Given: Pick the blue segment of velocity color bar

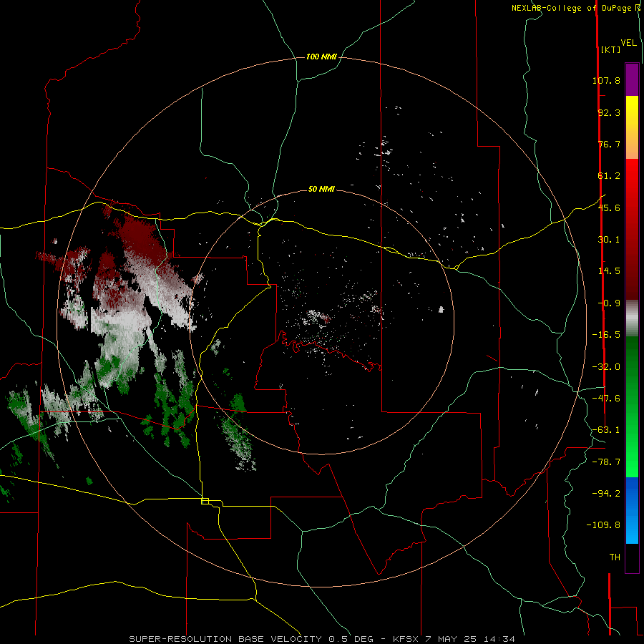Looking at the screenshot, I should 632,509.
